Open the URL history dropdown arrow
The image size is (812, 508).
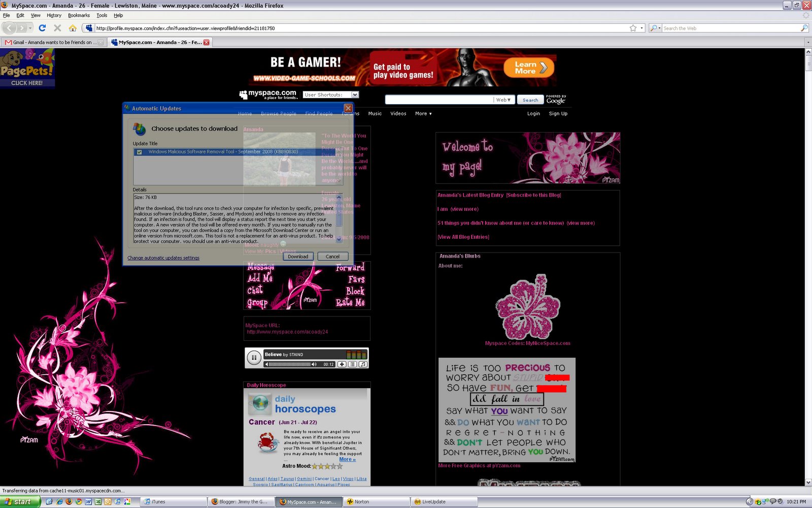642,28
